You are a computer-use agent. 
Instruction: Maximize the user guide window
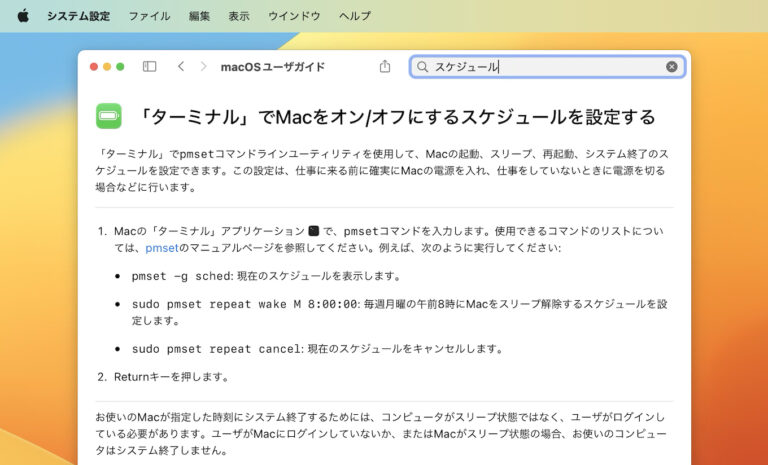(120, 67)
